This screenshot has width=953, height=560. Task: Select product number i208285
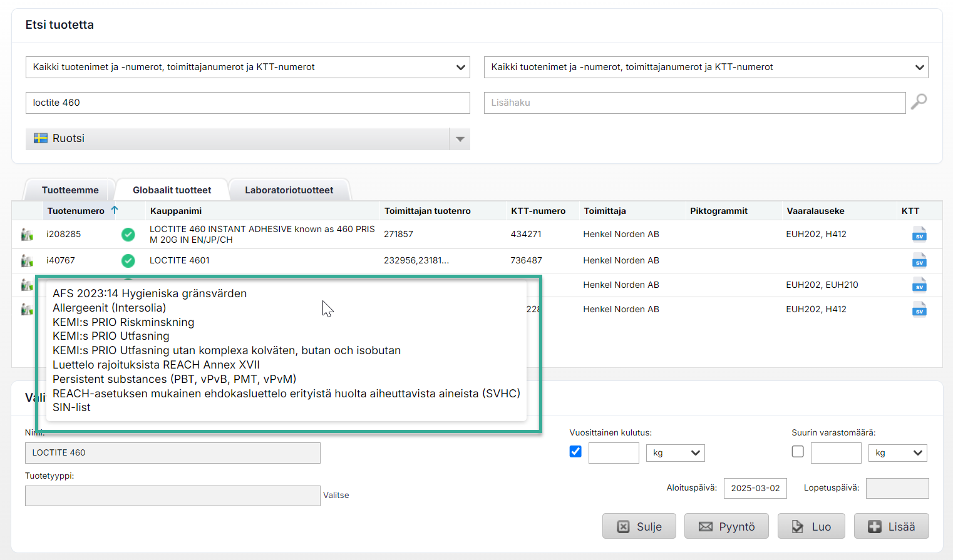click(x=64, y=234)
